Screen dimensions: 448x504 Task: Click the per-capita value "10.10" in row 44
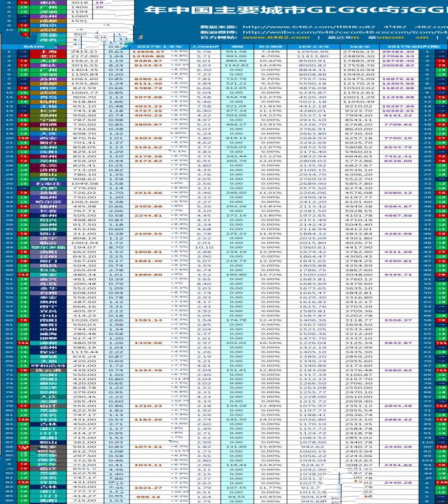pyautogui.click(x=204, y=248)
